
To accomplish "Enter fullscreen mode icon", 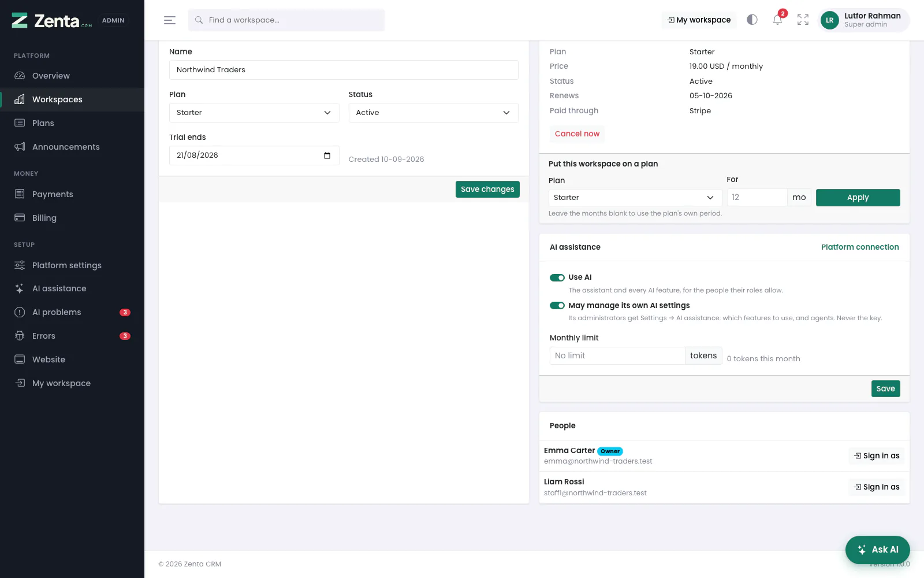I will coord(803,20).
